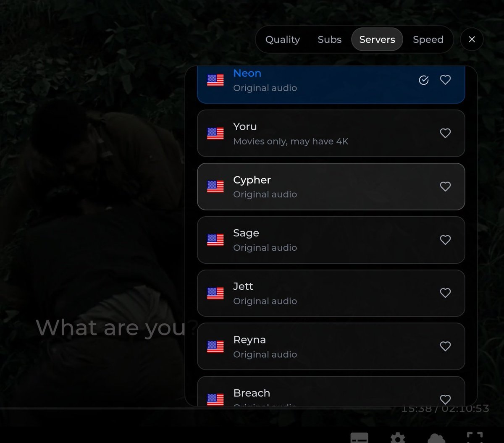Click the US flag beside Sage

(215, 240)
